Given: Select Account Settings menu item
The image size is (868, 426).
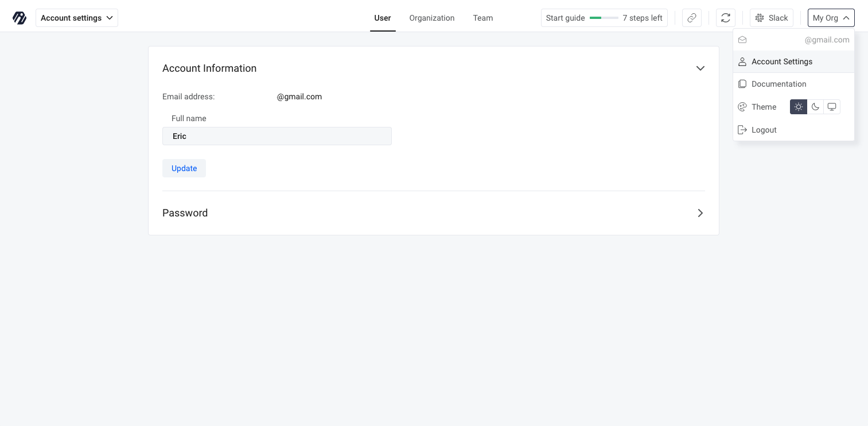Looking at the screenshot, I should [794, 61].
